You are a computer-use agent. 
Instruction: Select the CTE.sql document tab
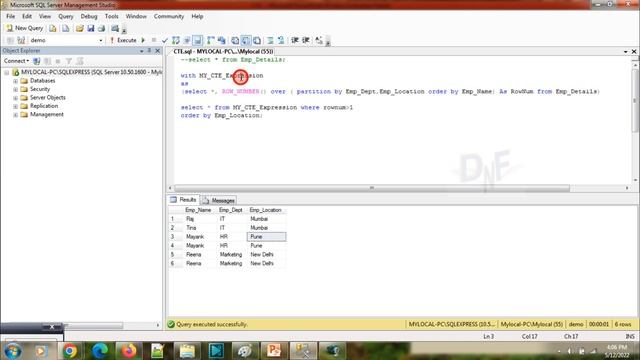pos(223,51)
